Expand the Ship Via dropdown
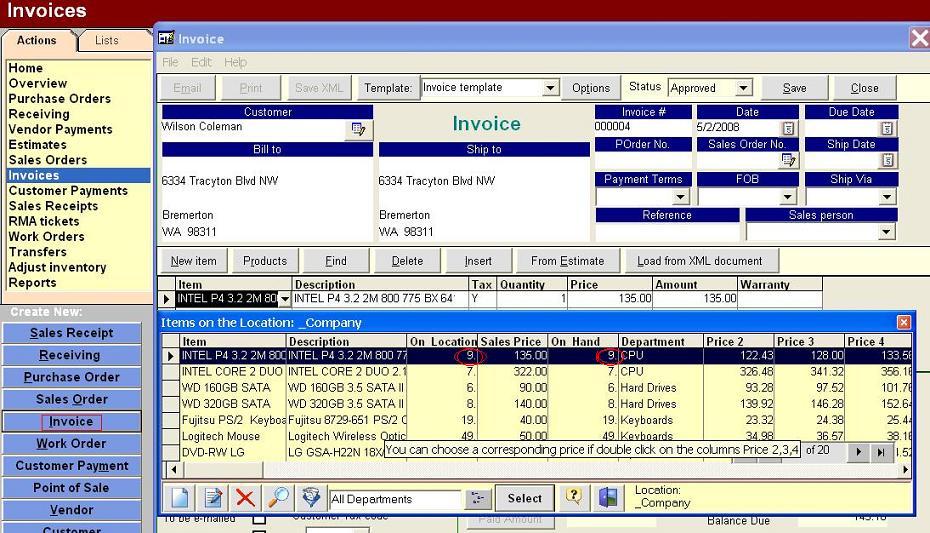930x533 pixels. click(887, 196)
